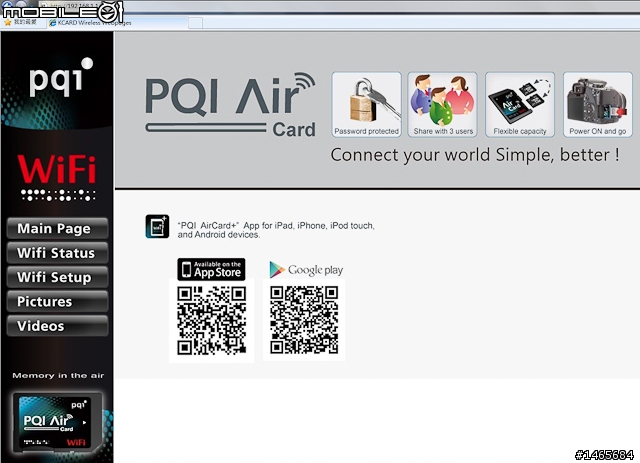
Task: Open a new blank browser tab
Action: point(195,23)
